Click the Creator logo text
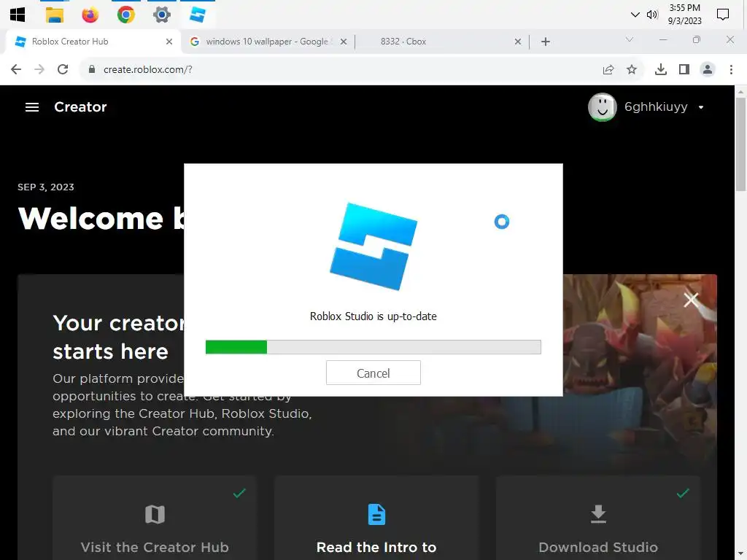Viewport: 747px width, 560px height. (x=80, y=107)
